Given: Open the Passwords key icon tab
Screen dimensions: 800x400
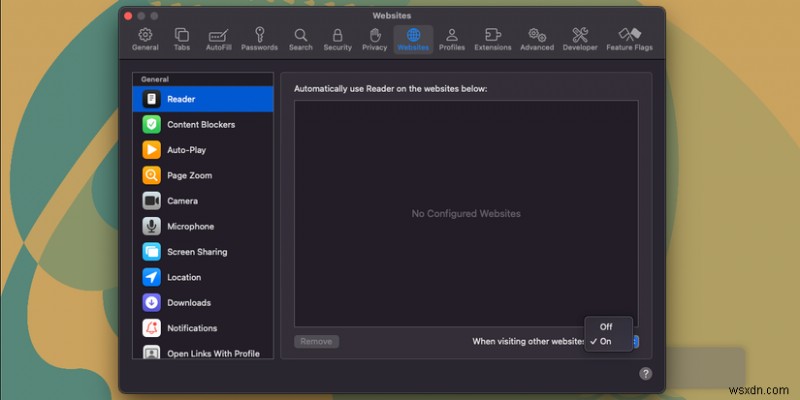Looking at the screenshot, I should click(259, 40).
